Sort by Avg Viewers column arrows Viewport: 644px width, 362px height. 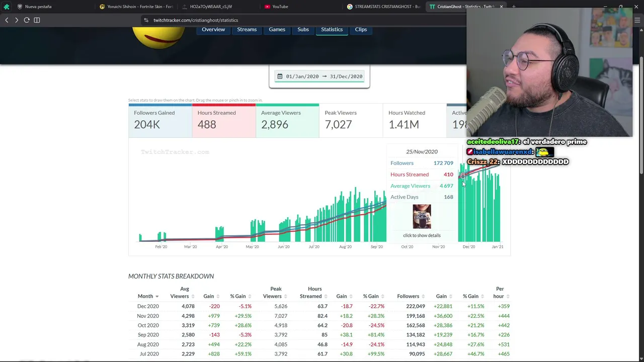tap(193, 297)
